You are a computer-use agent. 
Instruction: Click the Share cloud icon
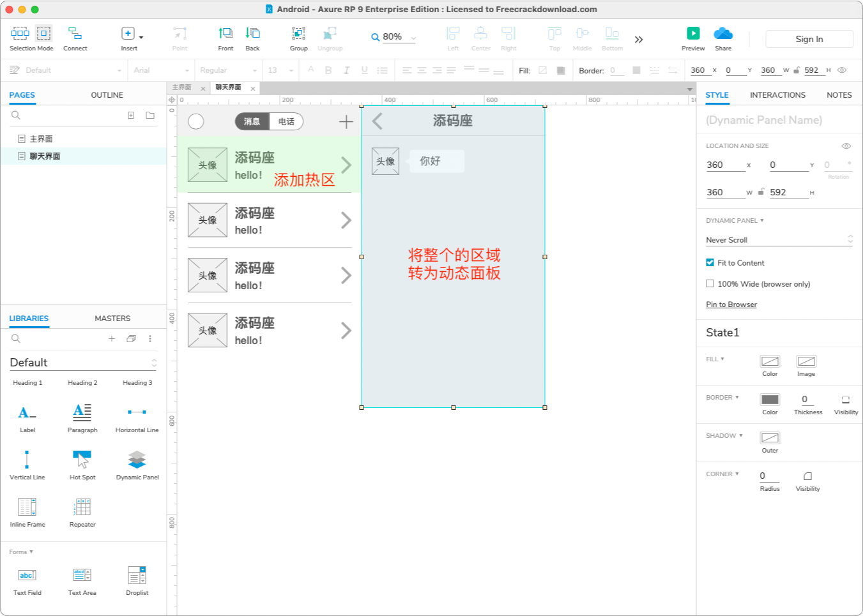(x=723, y=33)
